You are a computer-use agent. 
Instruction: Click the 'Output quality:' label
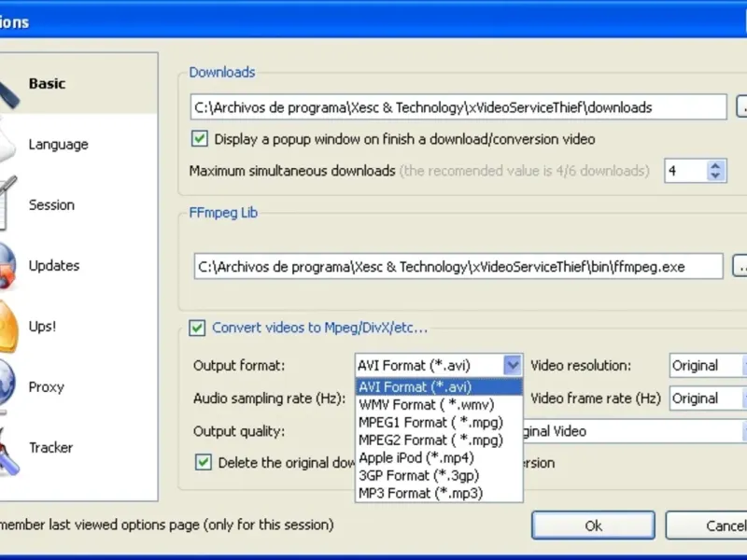point(239,431)
